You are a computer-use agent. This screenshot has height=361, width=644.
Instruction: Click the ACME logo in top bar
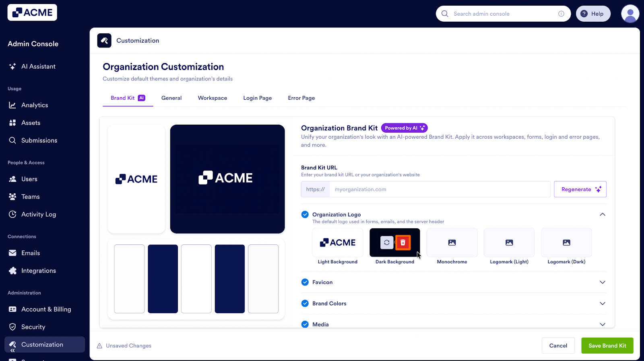pyautogui.click(x=32, y=12)
